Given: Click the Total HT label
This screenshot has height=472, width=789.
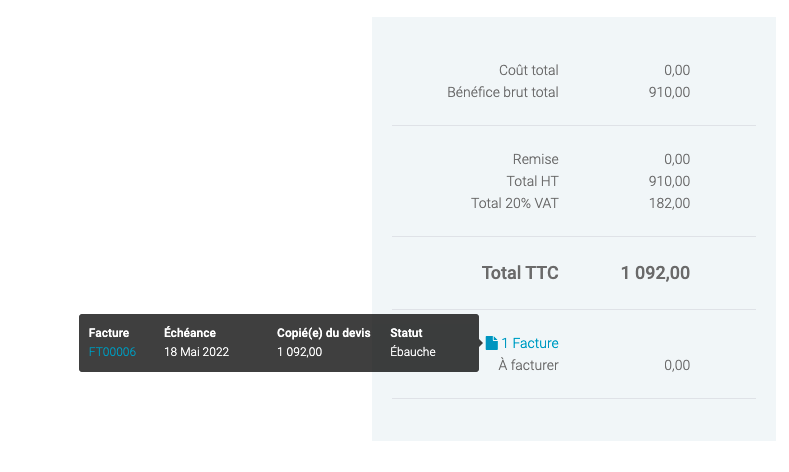Looking at the screenshot, I should pos(532,181).
